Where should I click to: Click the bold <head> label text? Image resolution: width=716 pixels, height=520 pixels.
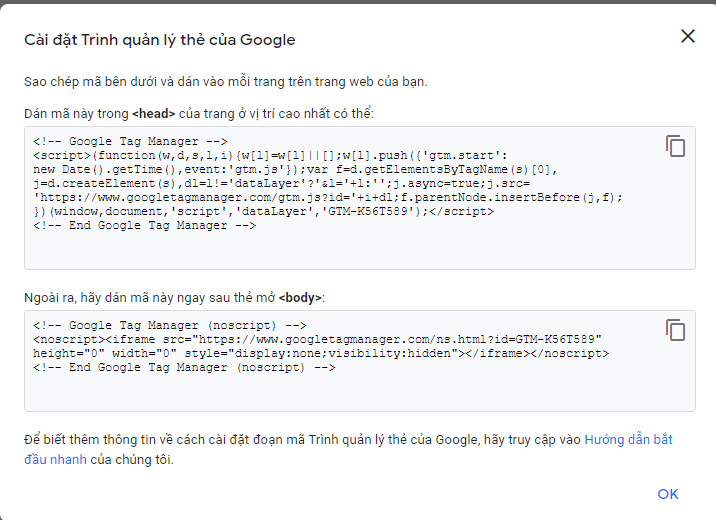tap(153, 114)
